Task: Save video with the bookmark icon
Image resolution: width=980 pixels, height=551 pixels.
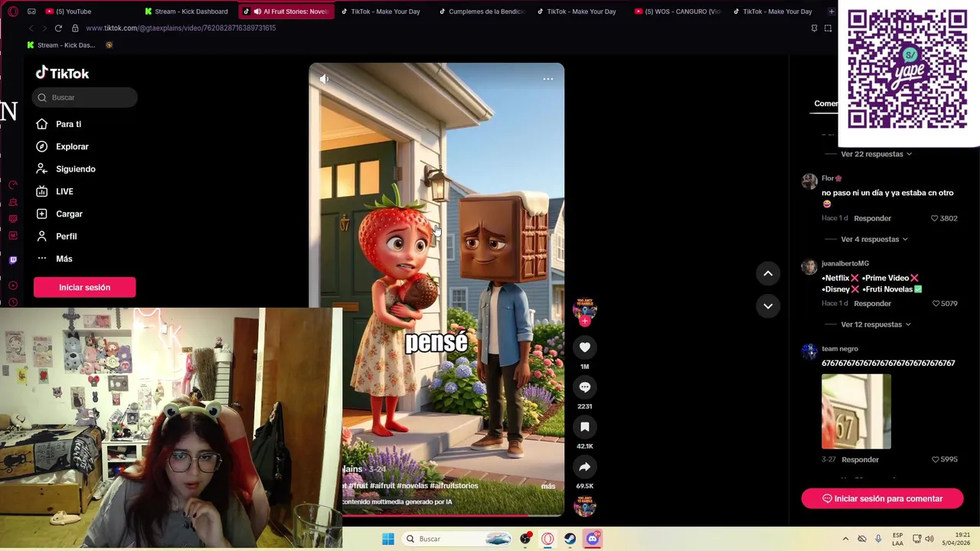Action: pyautogui.click(x=585, y=427)
